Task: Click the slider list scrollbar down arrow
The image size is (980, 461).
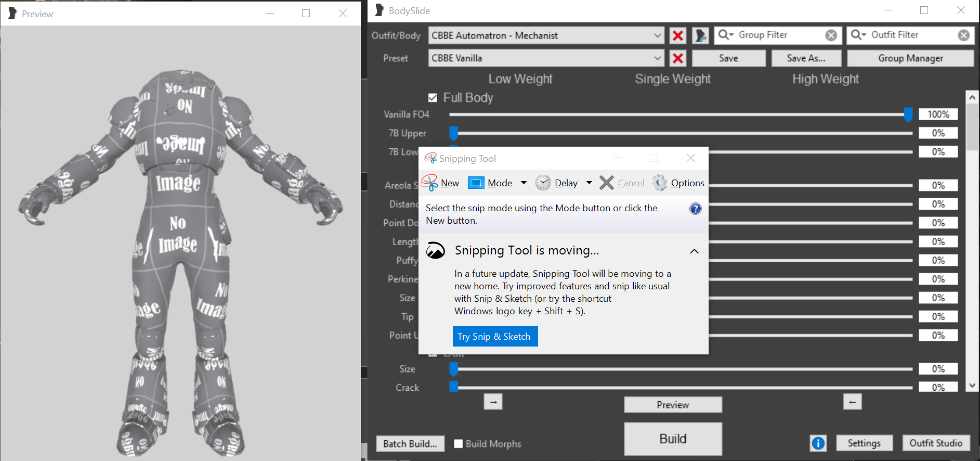Action: [972, 386]
